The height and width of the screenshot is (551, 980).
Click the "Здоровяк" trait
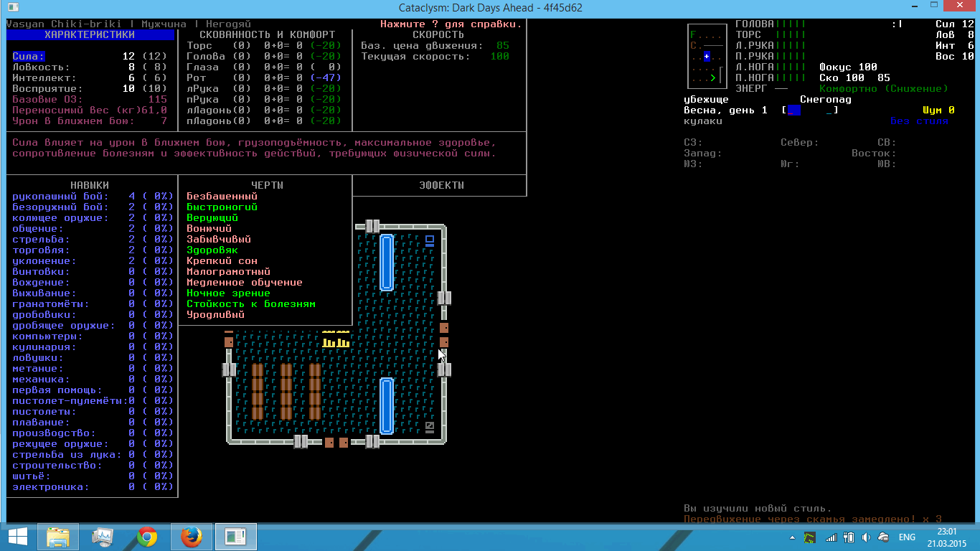pyautogui.click(x=212, y=250)
